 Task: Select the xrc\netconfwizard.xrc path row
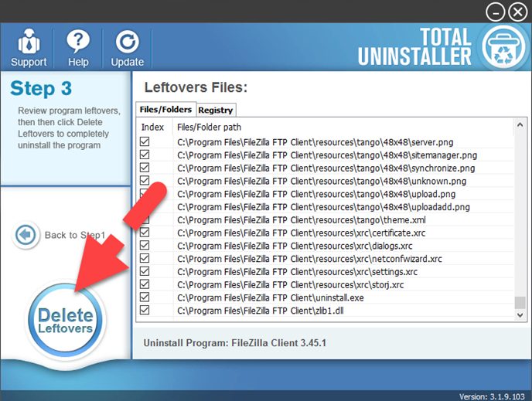309,259
